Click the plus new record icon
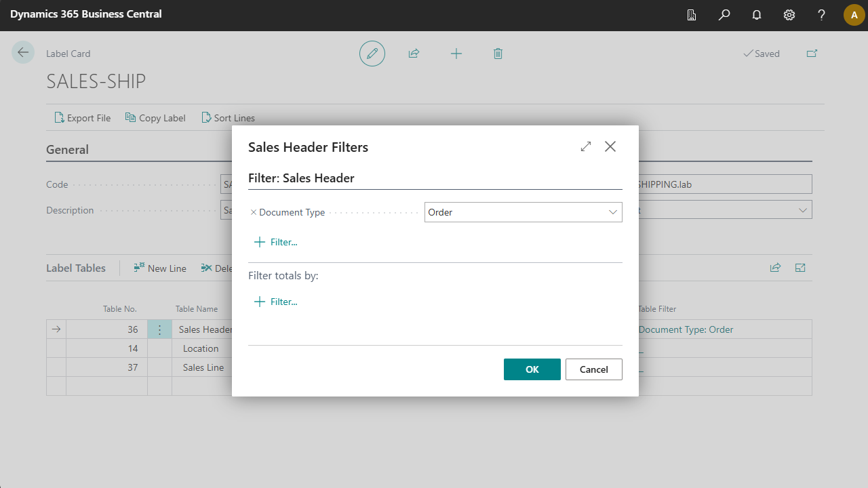 (x=456, y=54)
